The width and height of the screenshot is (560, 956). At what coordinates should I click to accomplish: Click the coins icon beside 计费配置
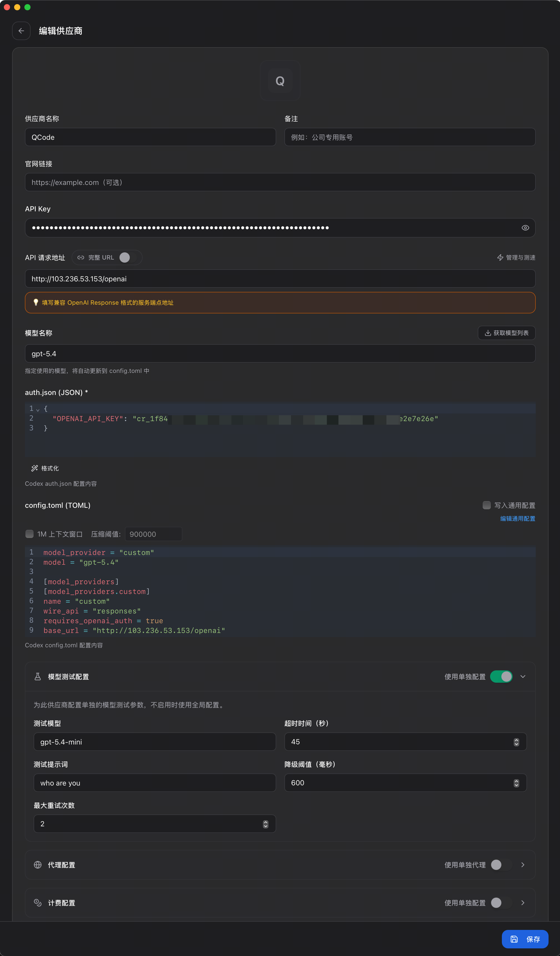[x=38, y=903]
